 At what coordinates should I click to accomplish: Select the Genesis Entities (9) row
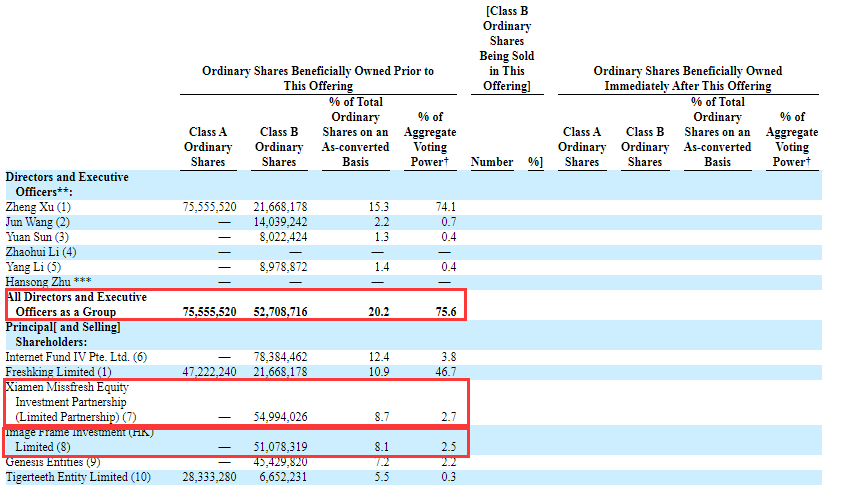point(54,462)
